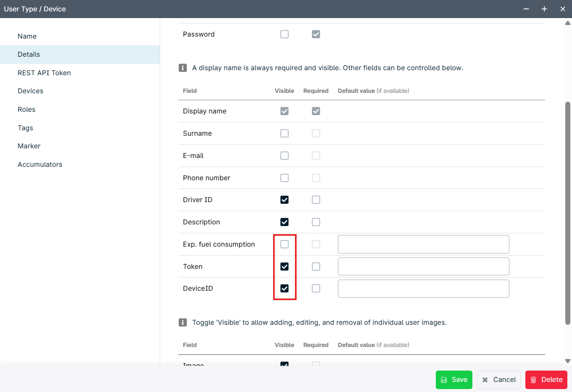Open the Devices section in the sidebar

point(30,91)
